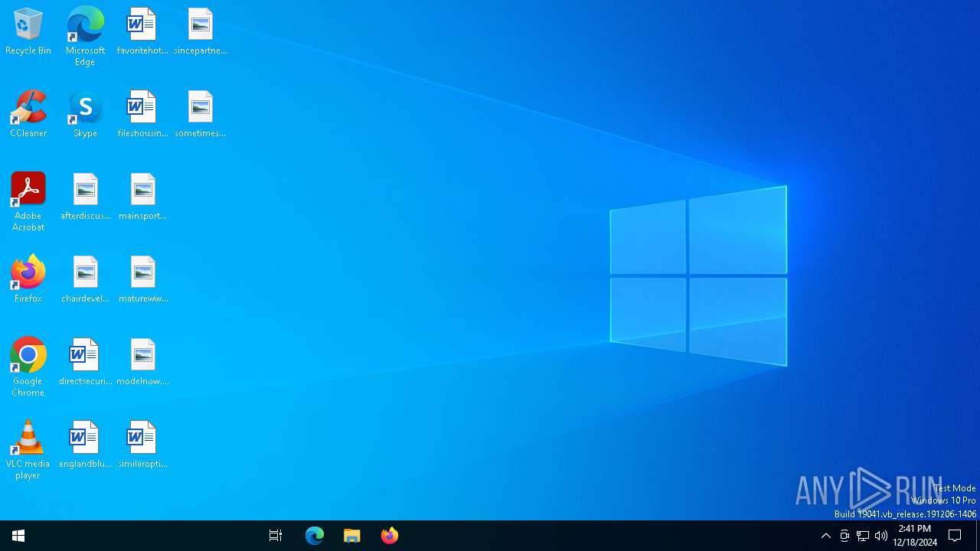Select the Firefox desktop shortcut
This screenshot has width=980, height=551.
[28, 280]
